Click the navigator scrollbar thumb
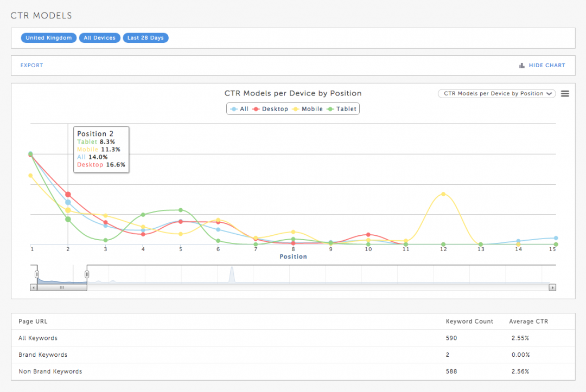Viewport: 586px width, 392px height. click(62, 287)
